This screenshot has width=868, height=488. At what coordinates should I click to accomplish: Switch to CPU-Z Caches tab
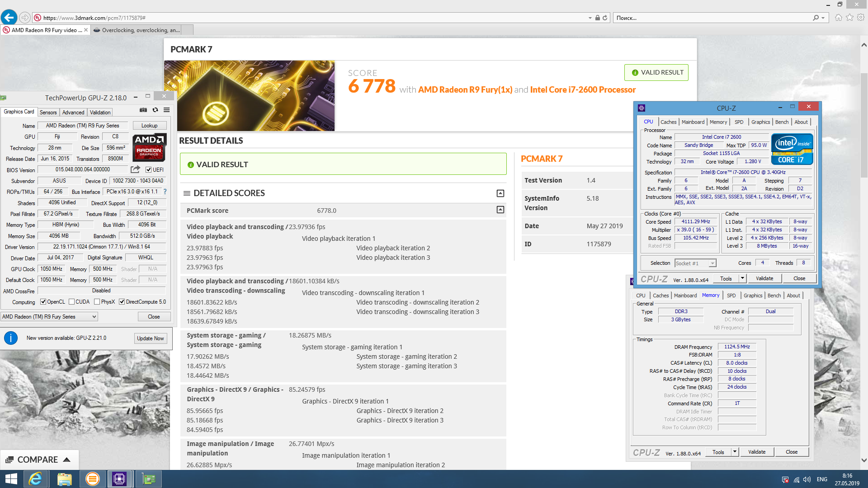click(668, 122)
